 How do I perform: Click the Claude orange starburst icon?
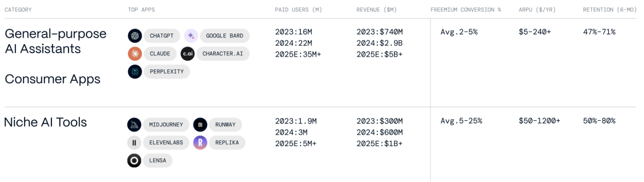tap(135, 54)
